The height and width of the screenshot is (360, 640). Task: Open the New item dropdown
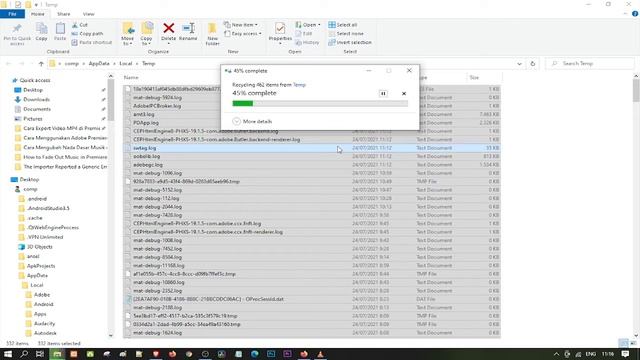(241, 25)
